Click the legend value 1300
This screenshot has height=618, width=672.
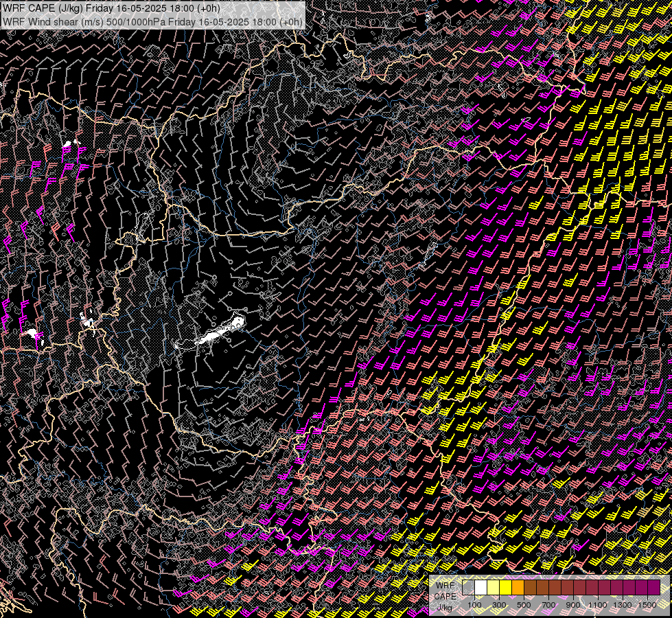click(623, 605)
